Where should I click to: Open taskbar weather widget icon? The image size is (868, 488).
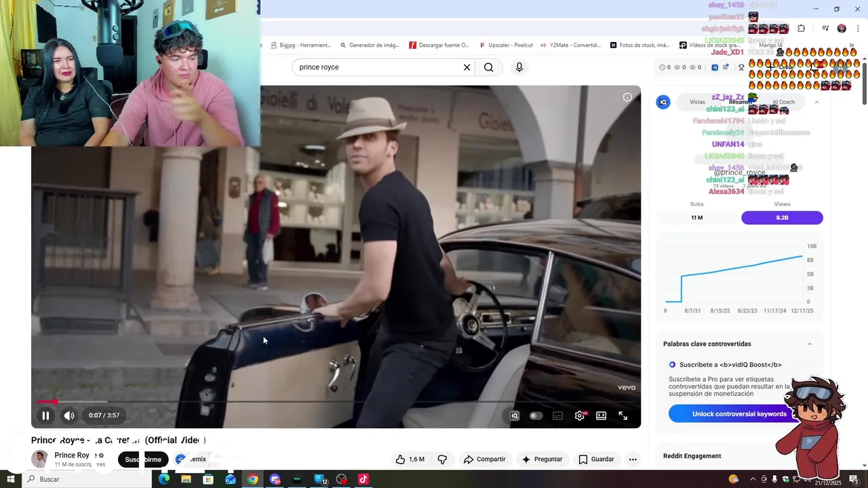[733, 479]
